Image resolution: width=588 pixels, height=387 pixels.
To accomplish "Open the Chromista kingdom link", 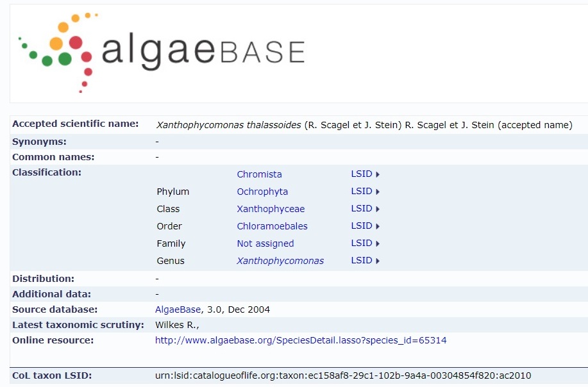I will pos(259,174).
